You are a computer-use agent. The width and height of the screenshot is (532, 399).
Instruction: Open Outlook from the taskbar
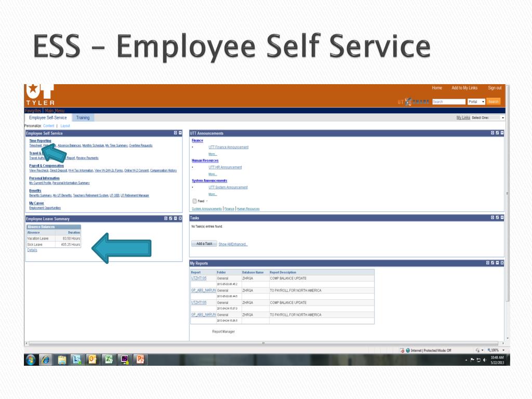(92, 360)
